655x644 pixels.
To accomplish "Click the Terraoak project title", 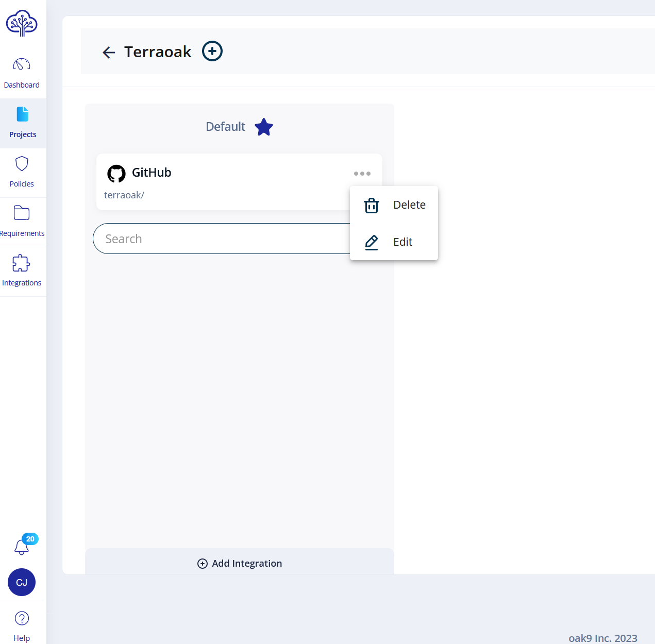I will pos(158,52).
